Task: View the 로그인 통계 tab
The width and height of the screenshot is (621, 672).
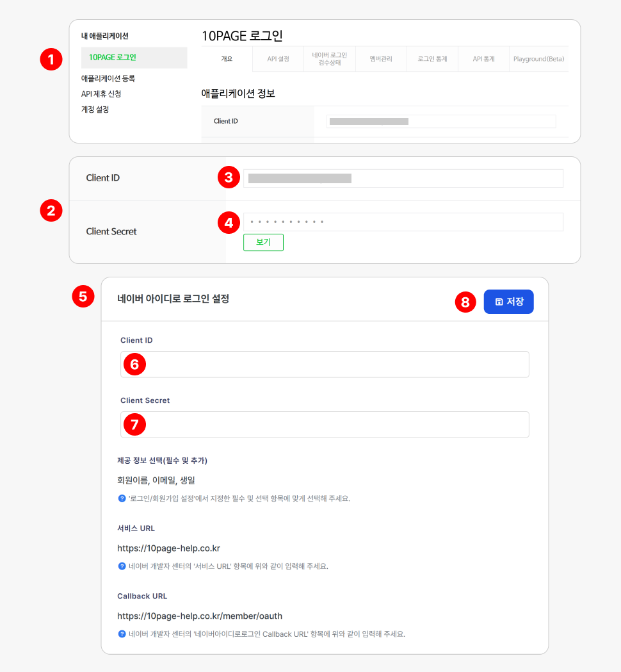Action: pyautogui.click(x=432, y=59)
